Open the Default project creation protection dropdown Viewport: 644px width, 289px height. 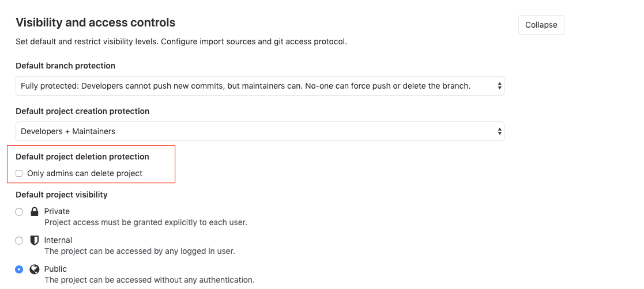pyautogui.click(x=259, y=131)
